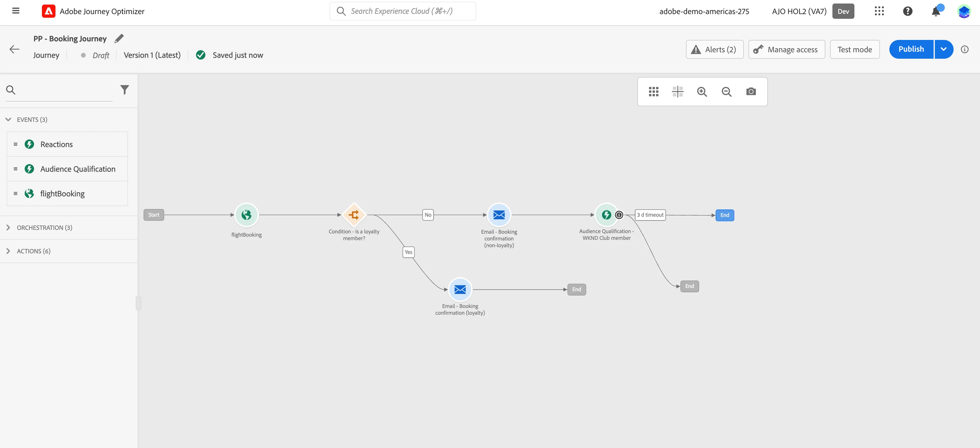Click the 'Saved just now' status
The image size is (980, 448).
click(x=238, y=55)
